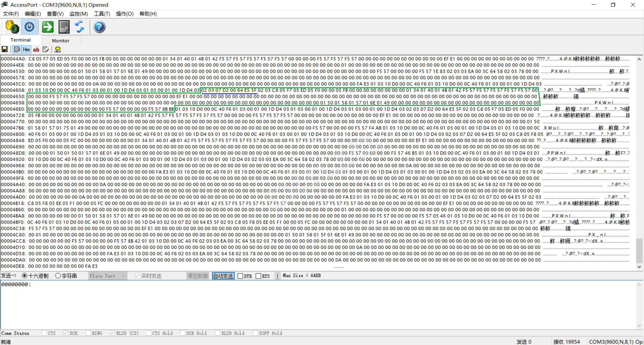
Task: Save received data with the floppy disk icon
Action: click(x=5, y=49)
